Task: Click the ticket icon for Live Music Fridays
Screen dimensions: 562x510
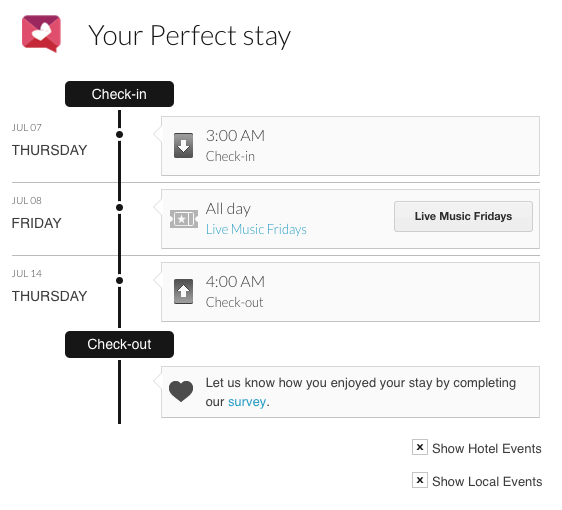Action: coord(184,219)
